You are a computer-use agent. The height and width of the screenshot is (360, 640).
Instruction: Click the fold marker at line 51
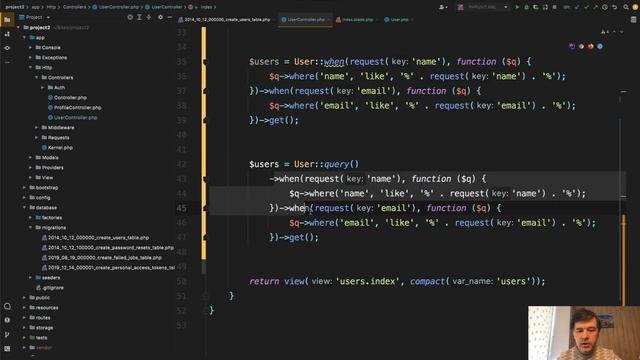(x=206, y=296)
